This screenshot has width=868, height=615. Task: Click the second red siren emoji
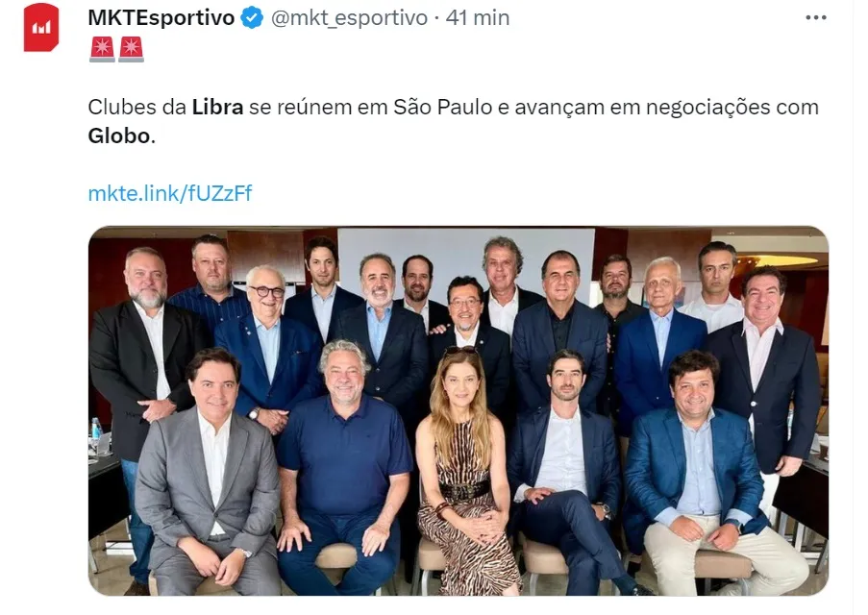point(131,49)
